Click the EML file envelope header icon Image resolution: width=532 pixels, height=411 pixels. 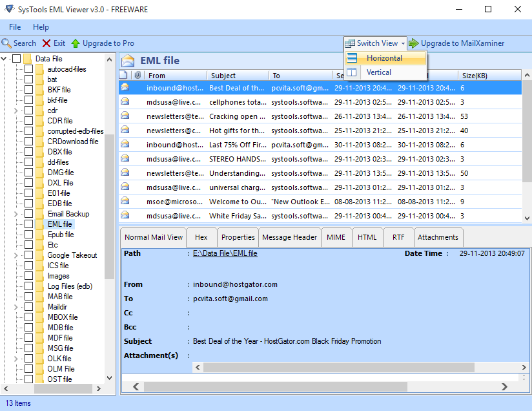click(x=128, y=61)
